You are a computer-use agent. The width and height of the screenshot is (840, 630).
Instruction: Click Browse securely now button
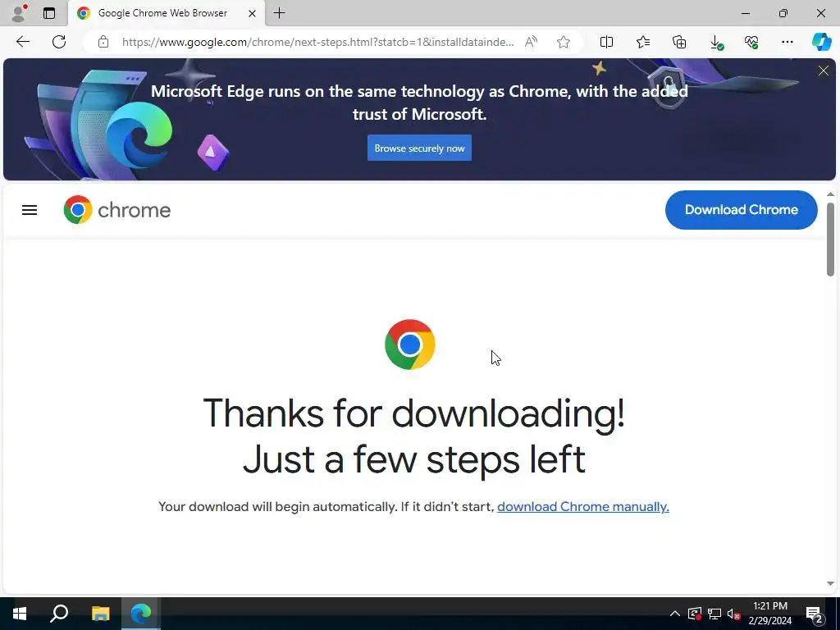(x=419, y=148)
